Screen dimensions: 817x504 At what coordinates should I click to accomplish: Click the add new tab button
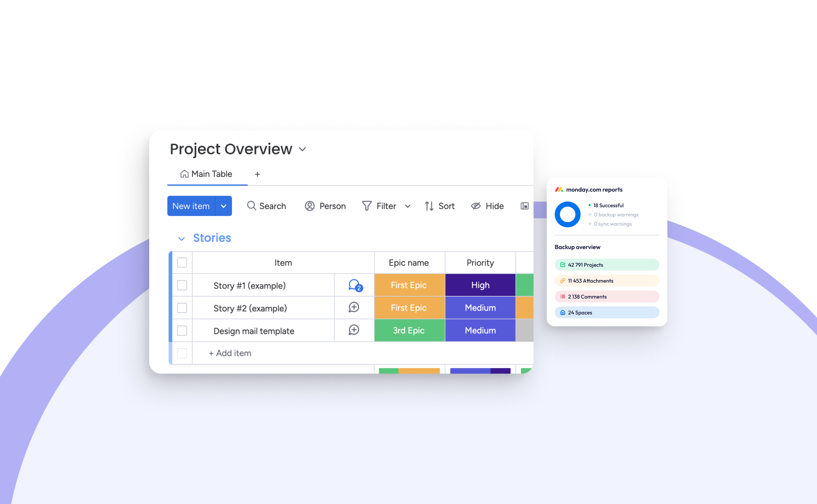point(257,174)
